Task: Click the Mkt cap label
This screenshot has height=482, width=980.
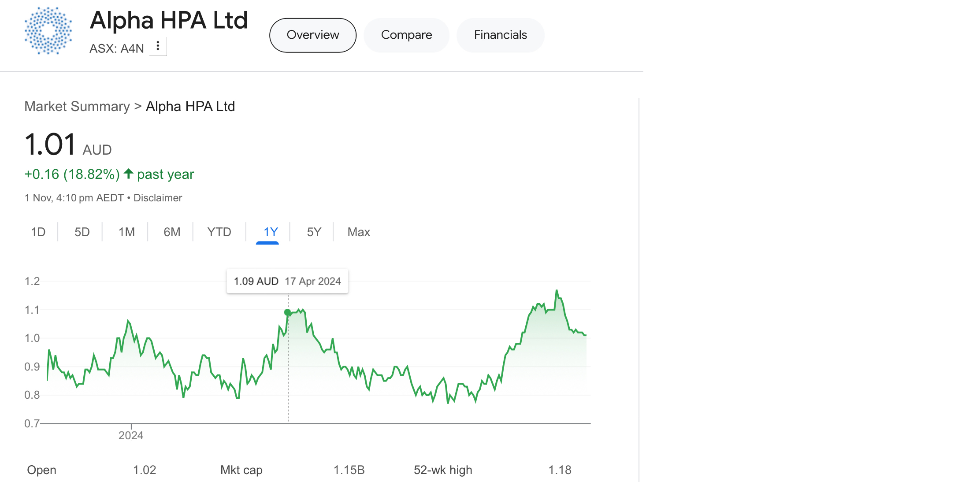Action: point(241,470)
